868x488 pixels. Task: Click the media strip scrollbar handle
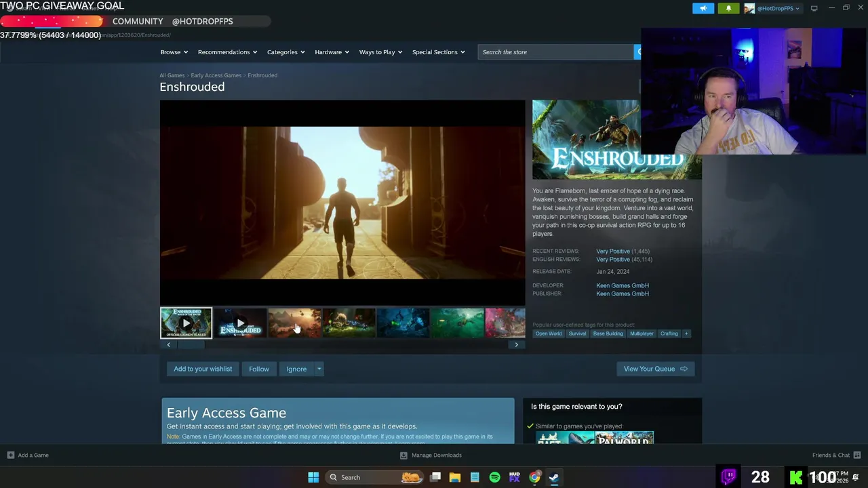pos(191,344)
